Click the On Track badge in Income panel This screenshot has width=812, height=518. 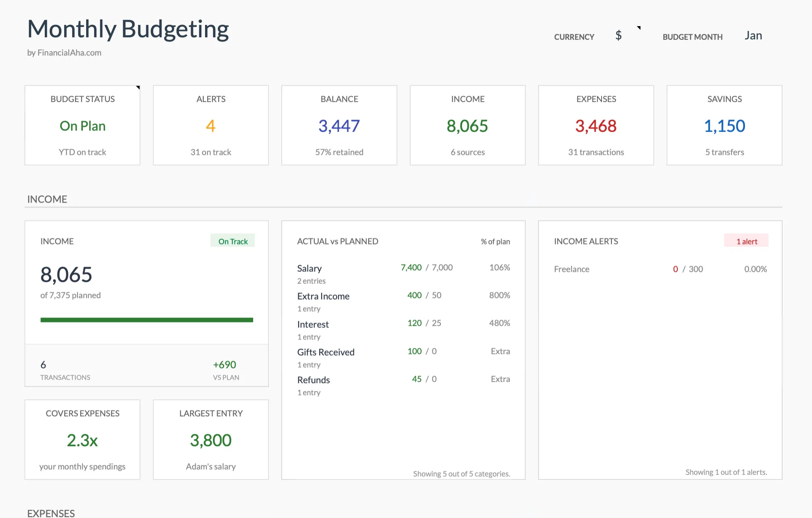click(232, 241)
